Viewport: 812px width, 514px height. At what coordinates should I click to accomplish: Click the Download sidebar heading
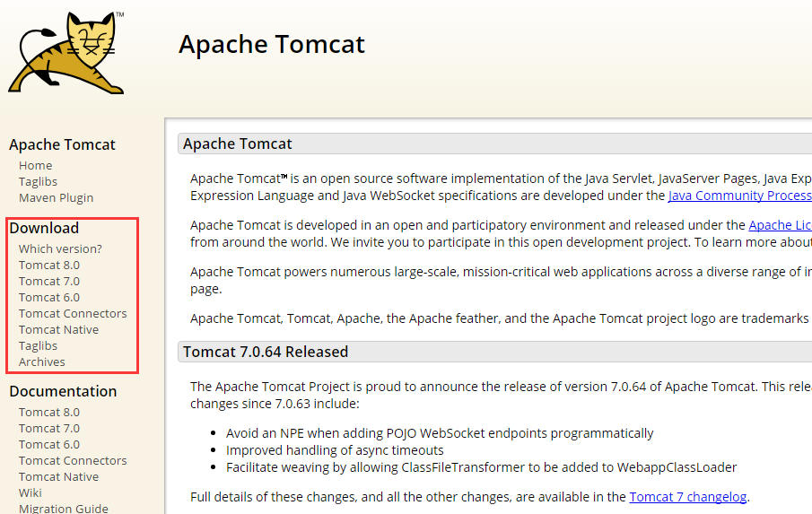pyautogui.click(x=44, y=228)
